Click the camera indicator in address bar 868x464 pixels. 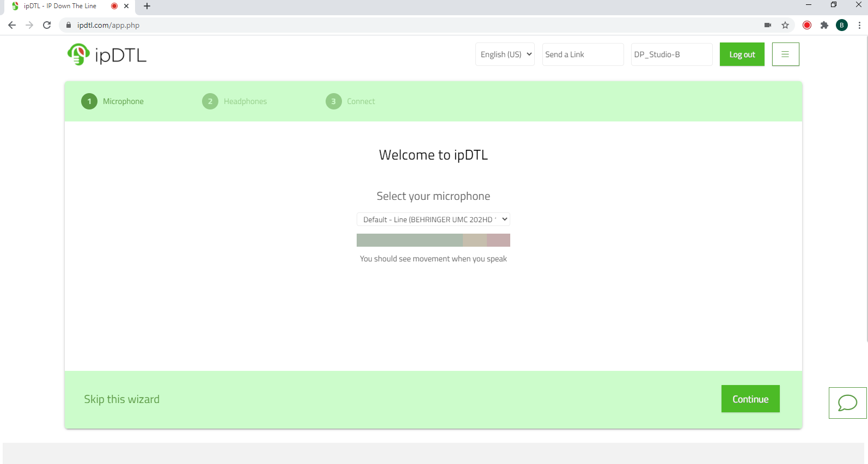point(768,25)
